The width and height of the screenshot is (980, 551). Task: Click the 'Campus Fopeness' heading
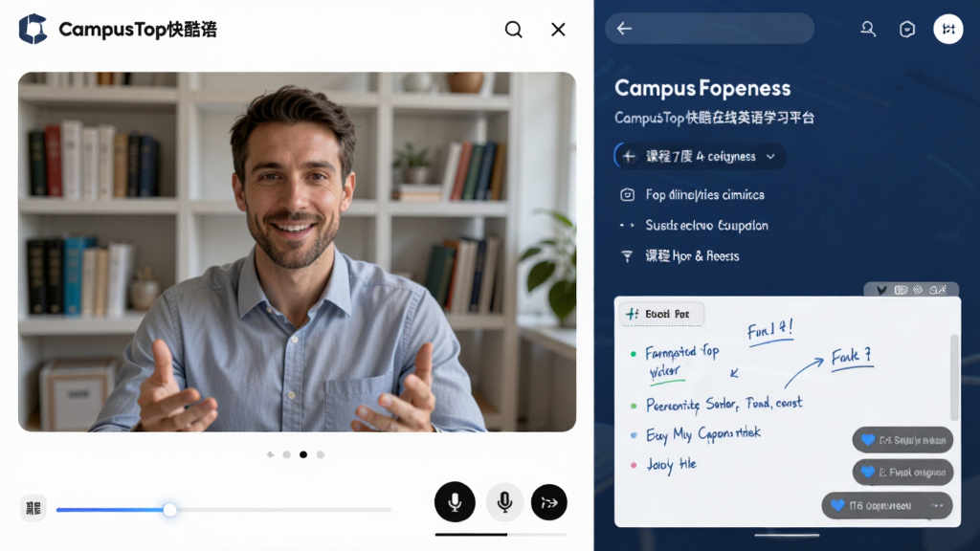[702, 88]
